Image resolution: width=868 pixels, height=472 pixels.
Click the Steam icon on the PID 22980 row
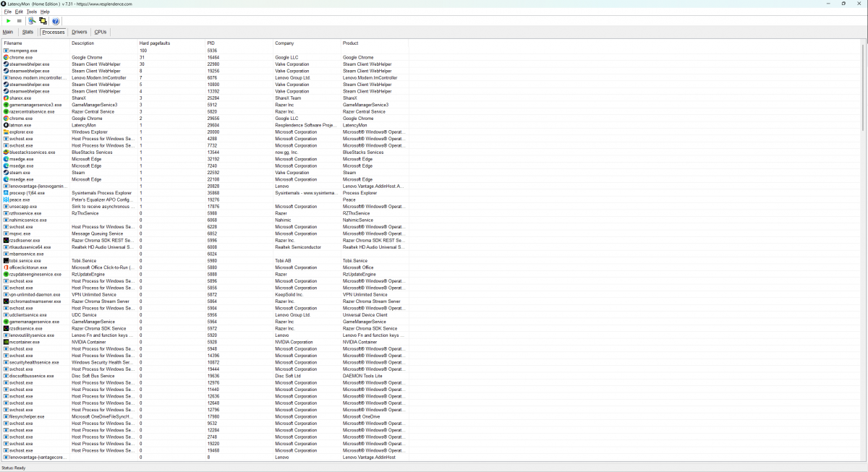click(6, 64)
